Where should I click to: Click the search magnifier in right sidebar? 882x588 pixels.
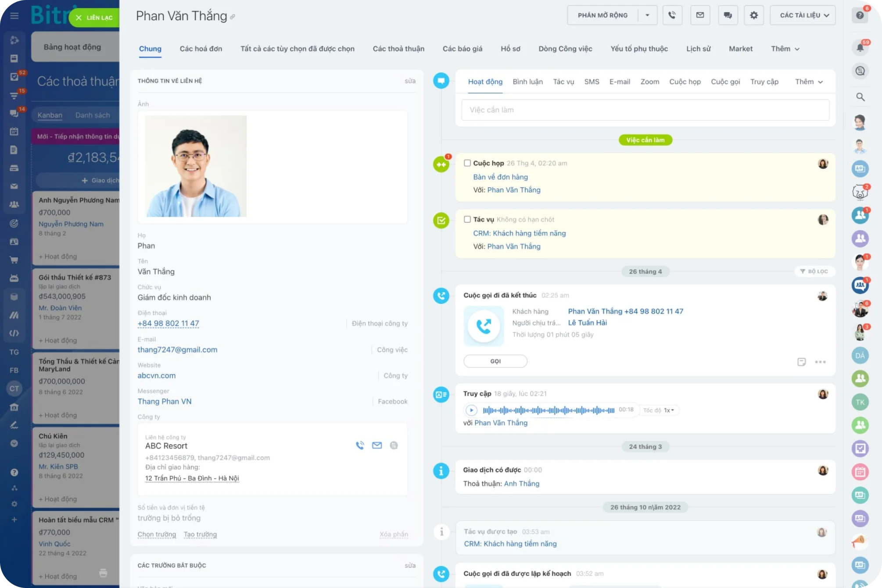(x=860, y=97)
